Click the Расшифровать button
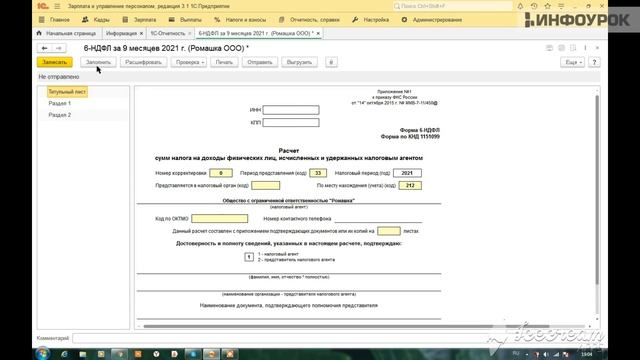Viewport: 640px width, 360px height. (143, 62)
